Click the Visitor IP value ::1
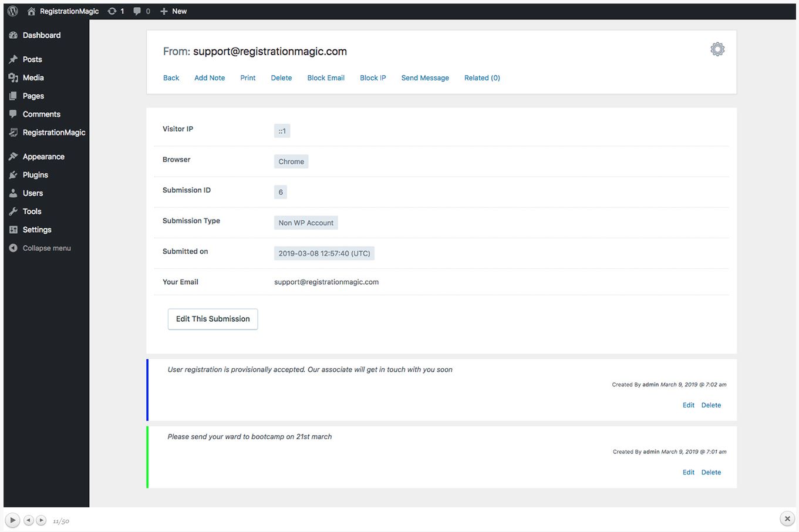The image size is (799, 532). tap(282, 131)
